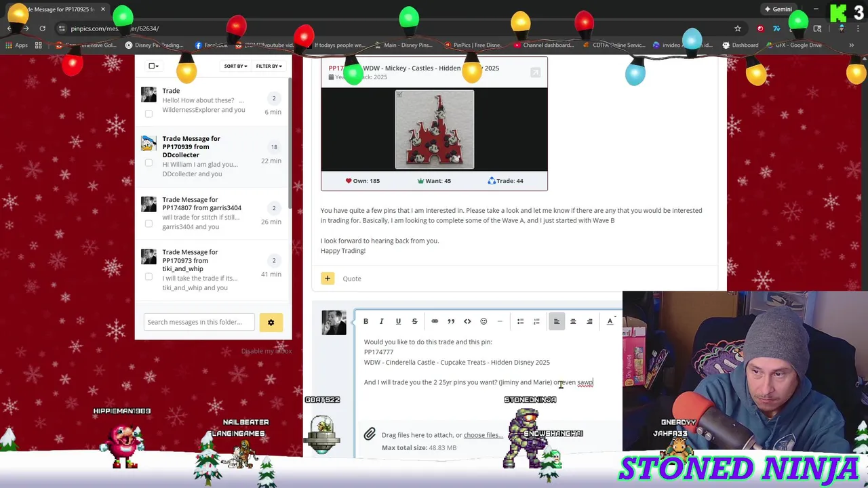Open the Filter By dropdown

coord(269,66)
